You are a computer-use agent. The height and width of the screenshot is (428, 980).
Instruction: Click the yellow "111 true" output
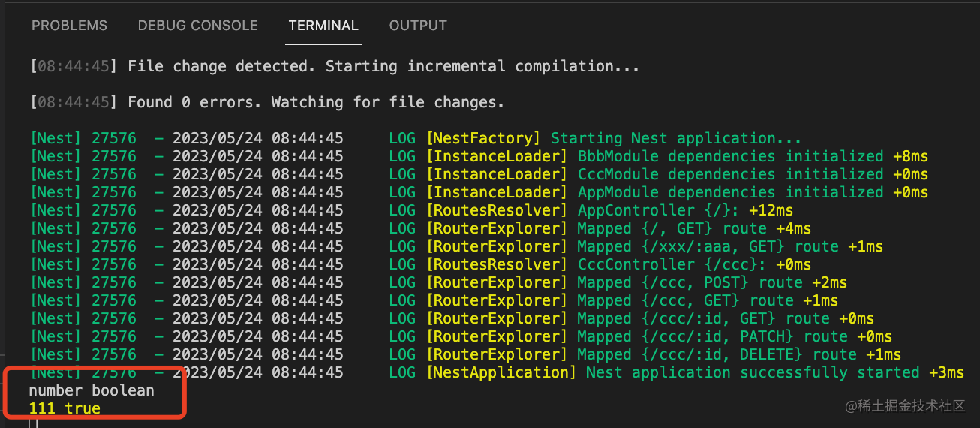(x=64, y=409)
